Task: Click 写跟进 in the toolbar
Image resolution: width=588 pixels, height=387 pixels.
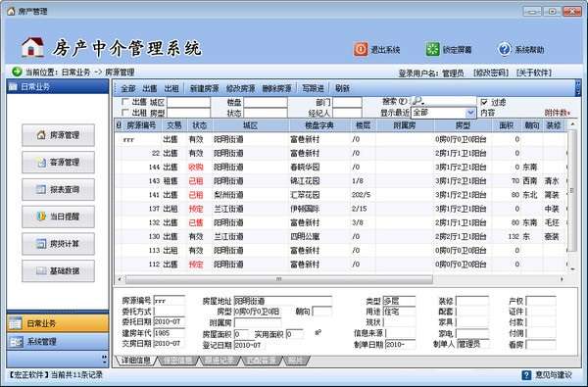Action: (x=313, y=88)
